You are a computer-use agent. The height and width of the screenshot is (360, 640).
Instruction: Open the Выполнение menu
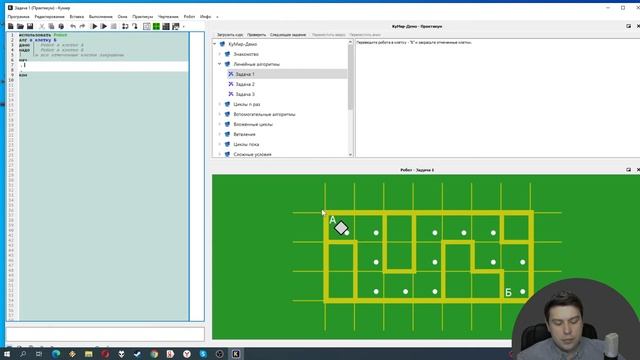(100, 16)
